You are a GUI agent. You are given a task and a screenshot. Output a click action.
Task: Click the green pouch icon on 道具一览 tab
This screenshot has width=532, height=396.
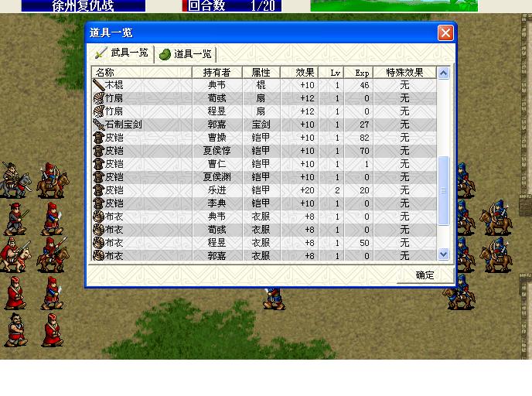coord(165,54)
